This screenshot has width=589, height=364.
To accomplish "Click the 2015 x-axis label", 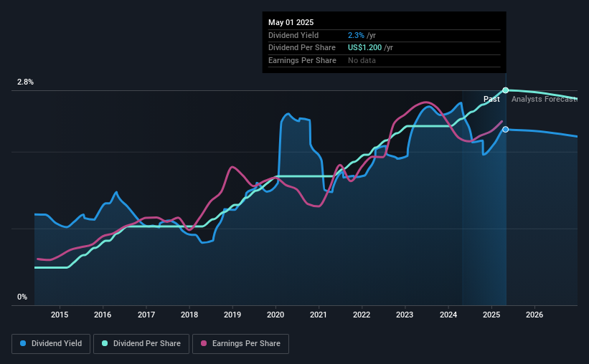I will (60, 315).
